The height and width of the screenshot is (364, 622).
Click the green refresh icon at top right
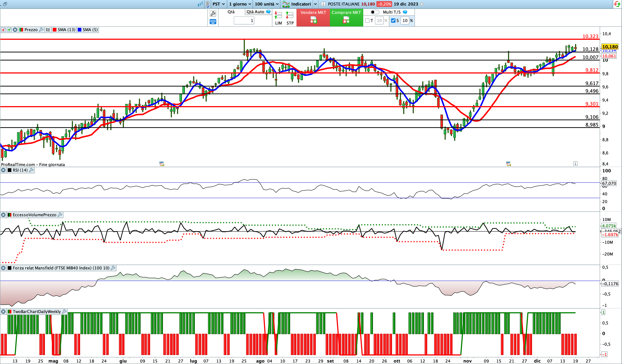point(617,4)
